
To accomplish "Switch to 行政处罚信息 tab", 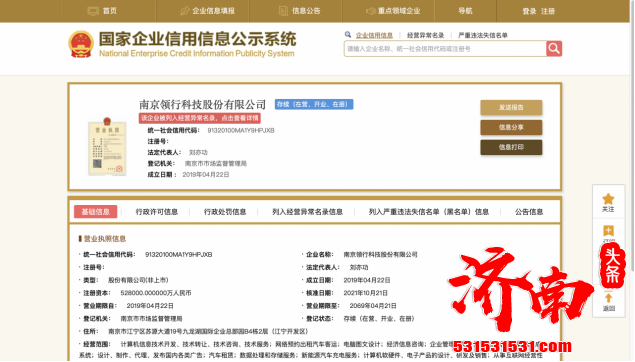I will (225, 212).
